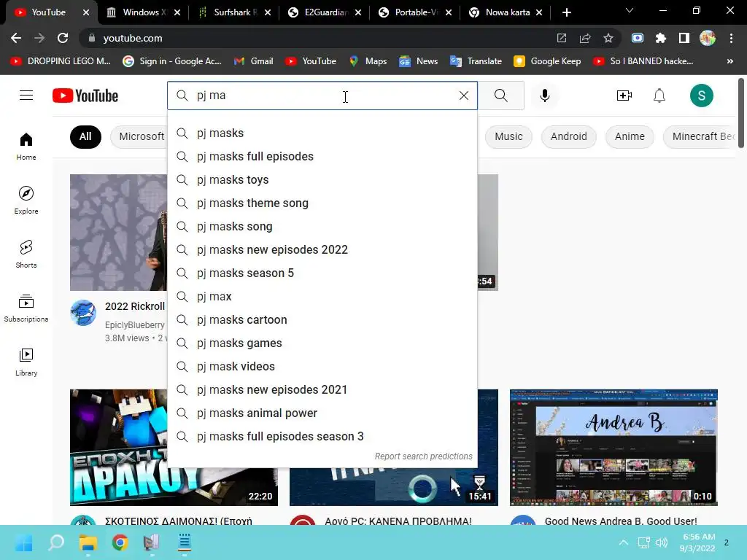Click inside the YouTube search field
This screenshot has width=747, height=560.
click(324, 96)
